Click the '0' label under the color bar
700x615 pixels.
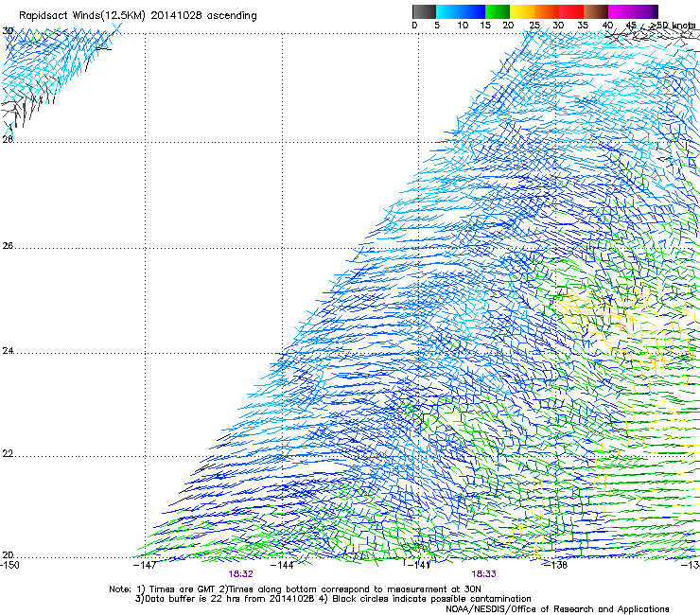[x=414, y=26]
